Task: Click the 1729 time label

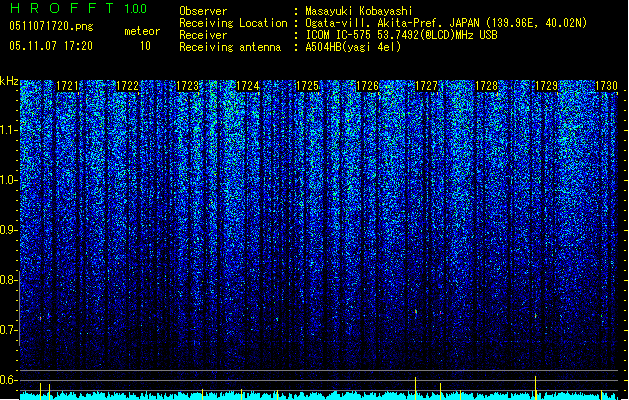Action: point(546,86)
